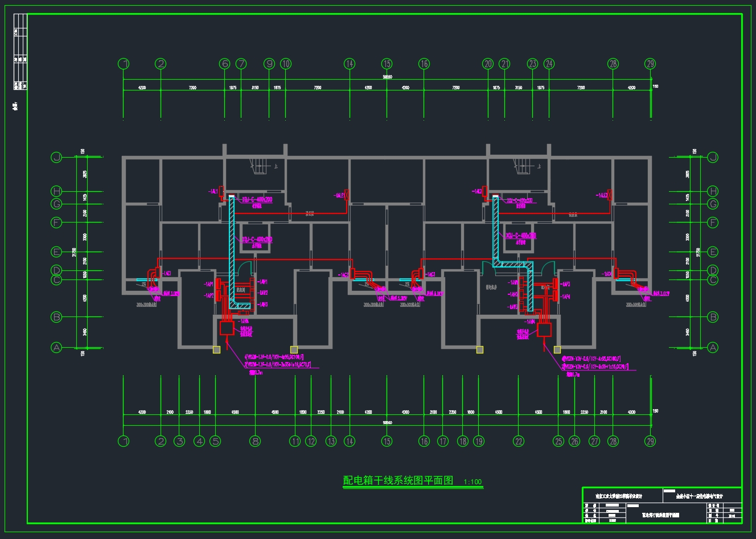The height and width of the screenshot is (539, 756).
Task: Click left grid axis bubble J
Action: point(56,158)
